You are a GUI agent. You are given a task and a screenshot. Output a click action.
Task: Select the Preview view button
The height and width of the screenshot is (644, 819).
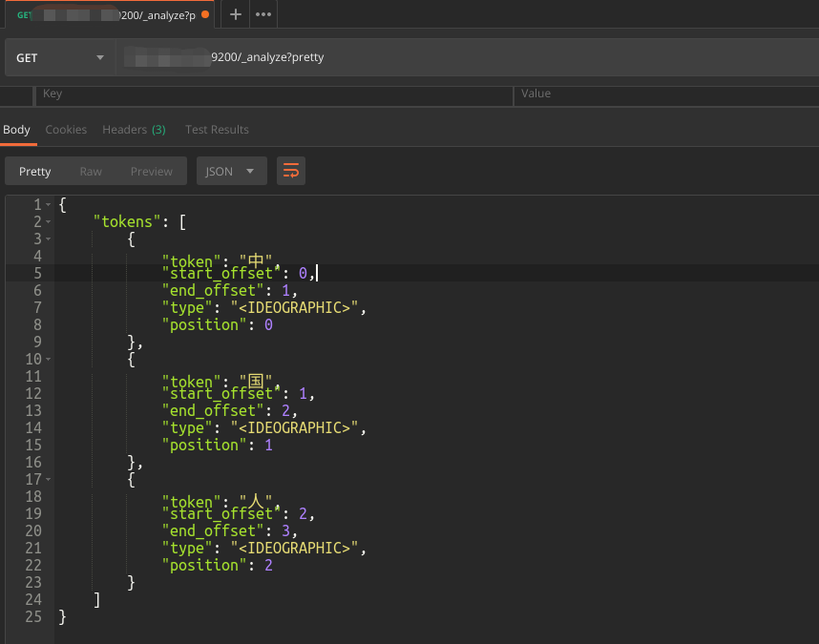pyautogui.click(x=152, y=171)
